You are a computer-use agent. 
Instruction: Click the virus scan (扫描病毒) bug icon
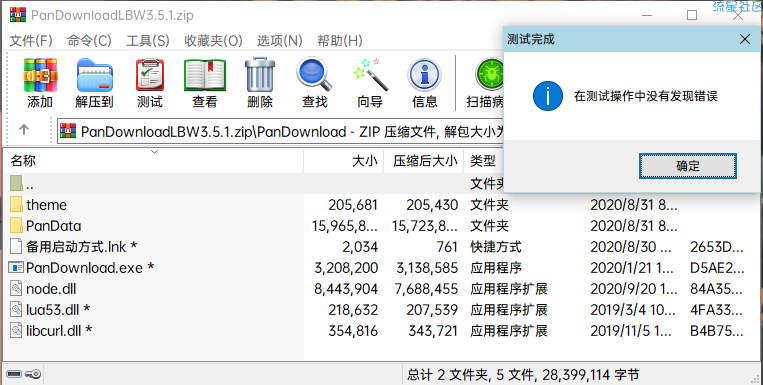click(489, 74)
